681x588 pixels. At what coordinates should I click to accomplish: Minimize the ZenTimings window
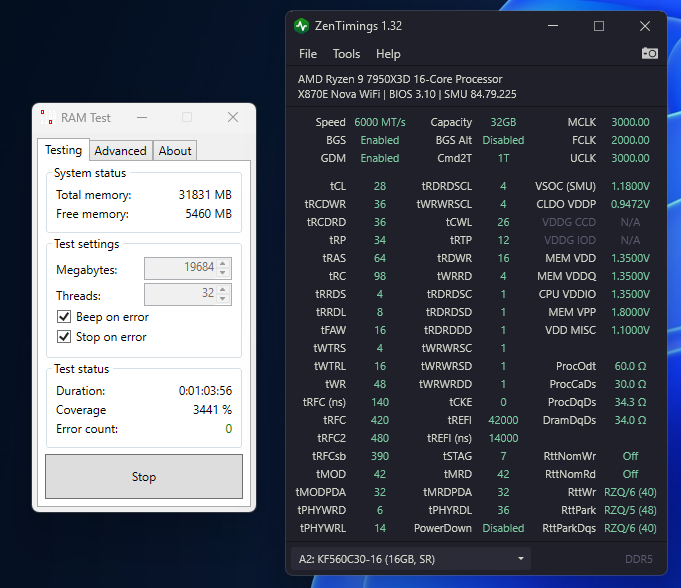click(x=553, y=26)
